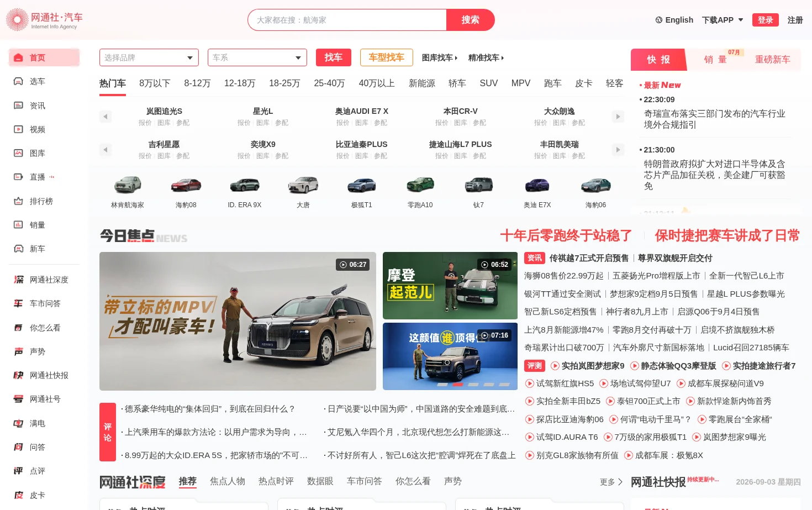
Task: Select the 快报 tab
Action: pyautogui.click(x=658, y=60)
